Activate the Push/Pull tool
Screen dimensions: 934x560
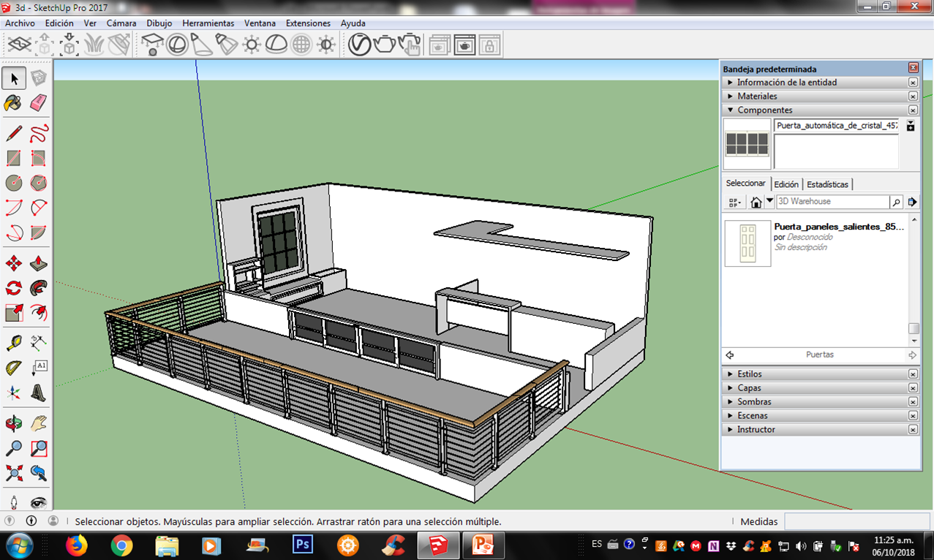tap(39, 264)
